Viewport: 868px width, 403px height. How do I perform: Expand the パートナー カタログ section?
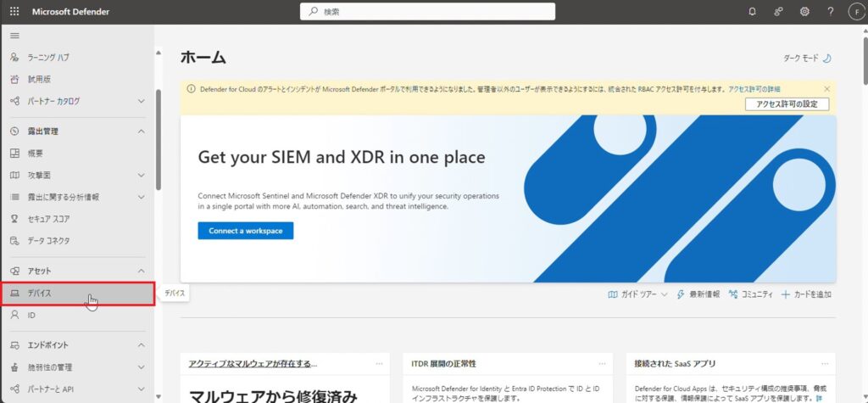pyautogui.click(x=141, y=101)
